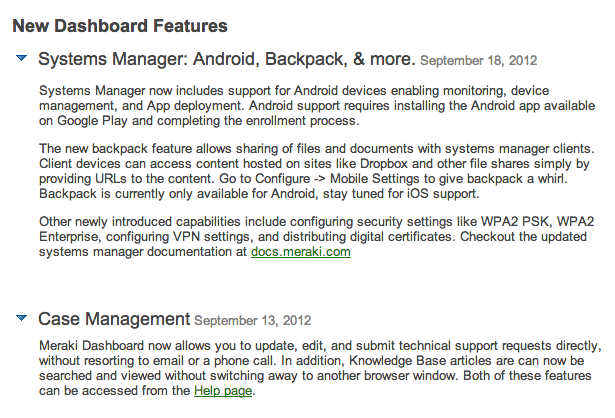Select the New Dashboard Features heading

[120, 26]
